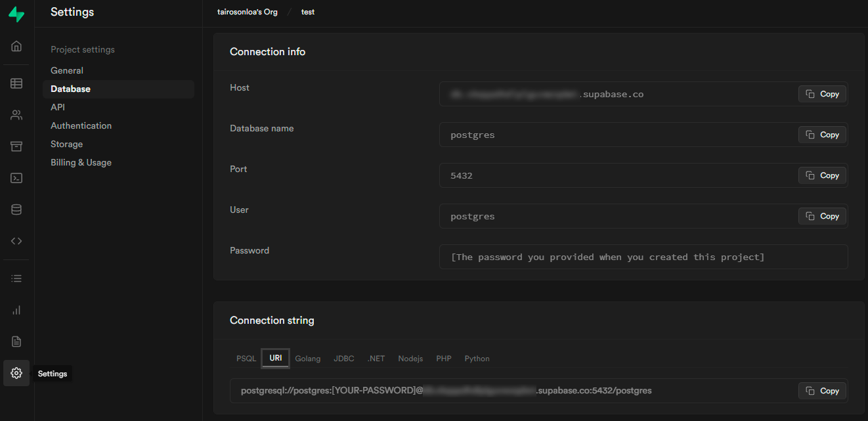Open the Logs list icon

16,278
